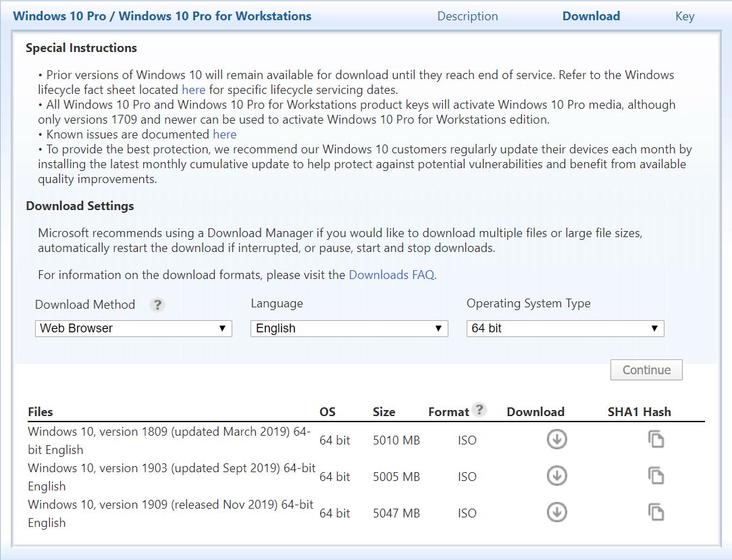Screen dimensions: 732x560
Task: Download the Windows 10 version 1809 ISO
Action: point(556,440)
